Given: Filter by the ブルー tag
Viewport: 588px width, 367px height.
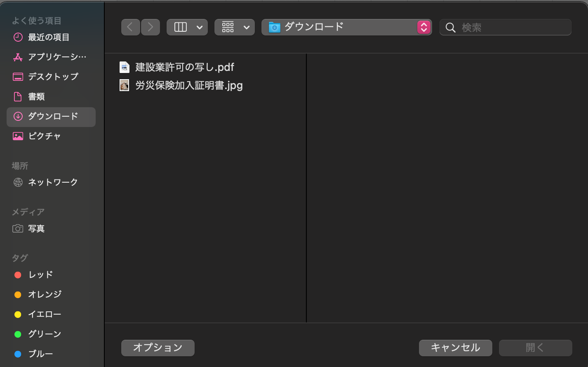Looking at the screenshot, I should pyautogui.click(x=51, y=354).
